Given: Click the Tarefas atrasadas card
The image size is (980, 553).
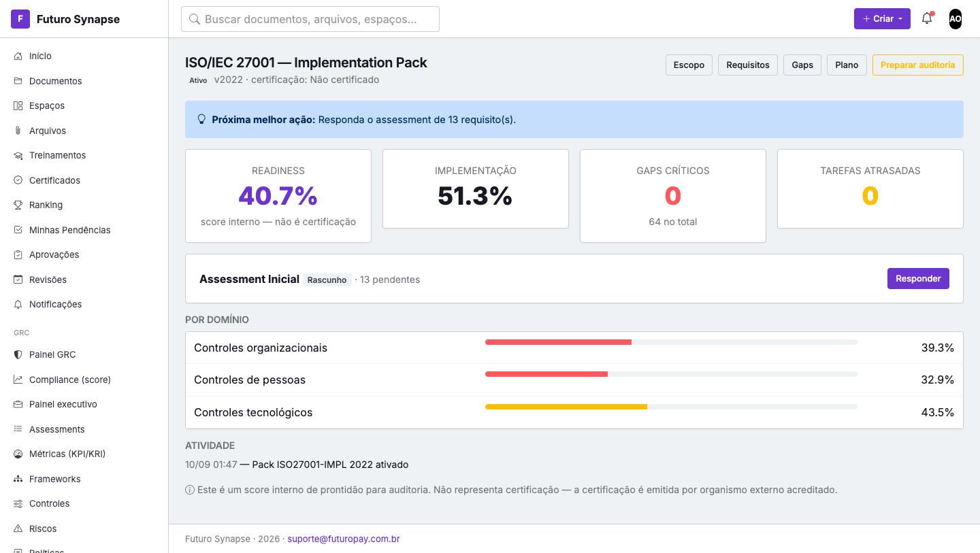Looking at the screenshot, I should 870,189.
